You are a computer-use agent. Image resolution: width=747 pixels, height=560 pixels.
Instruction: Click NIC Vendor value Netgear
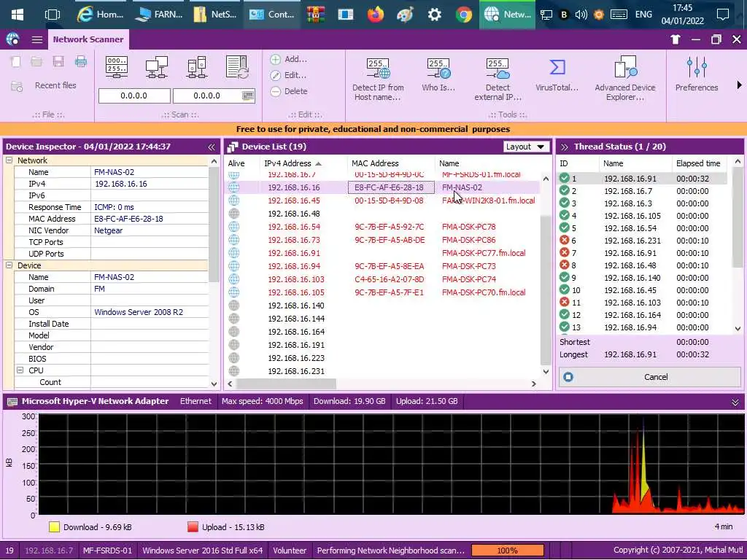click(x=108, y=230)
